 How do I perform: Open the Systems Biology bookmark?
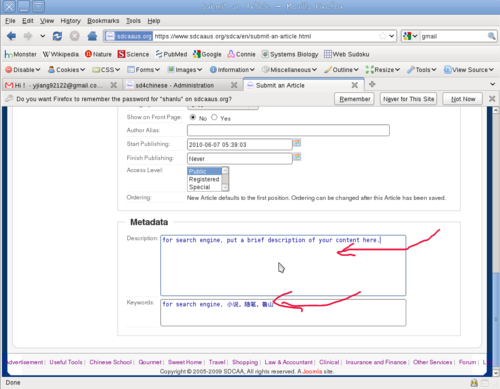pyautogui.click(x=290, y=54)
